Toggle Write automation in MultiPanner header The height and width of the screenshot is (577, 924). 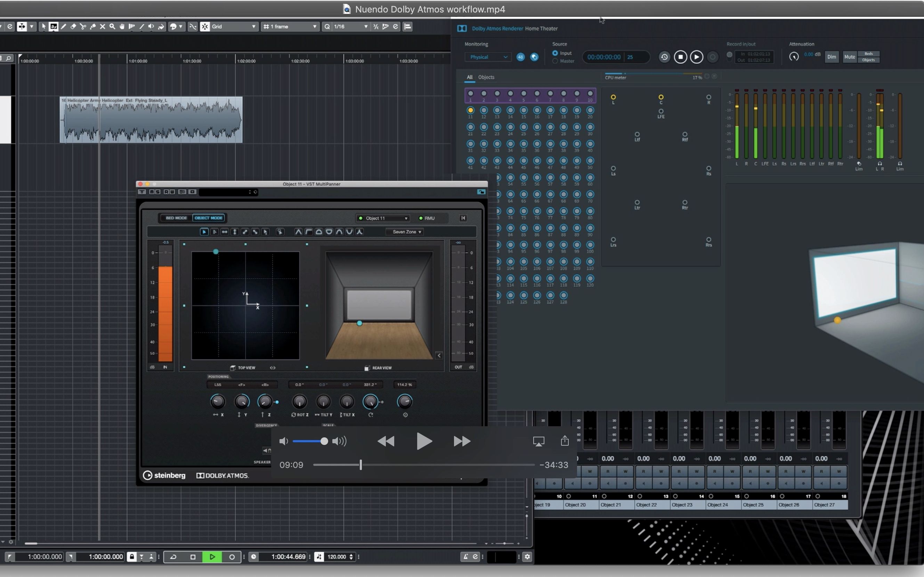(x=172, y=191)
